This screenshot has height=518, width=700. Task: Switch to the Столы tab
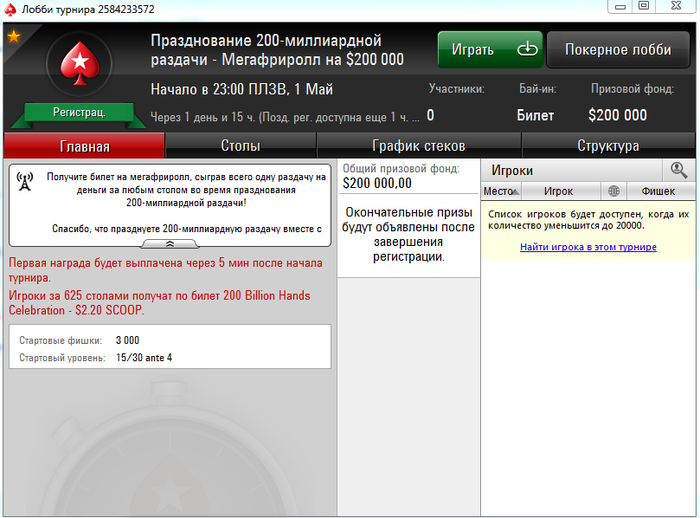[x=241, y=146]
